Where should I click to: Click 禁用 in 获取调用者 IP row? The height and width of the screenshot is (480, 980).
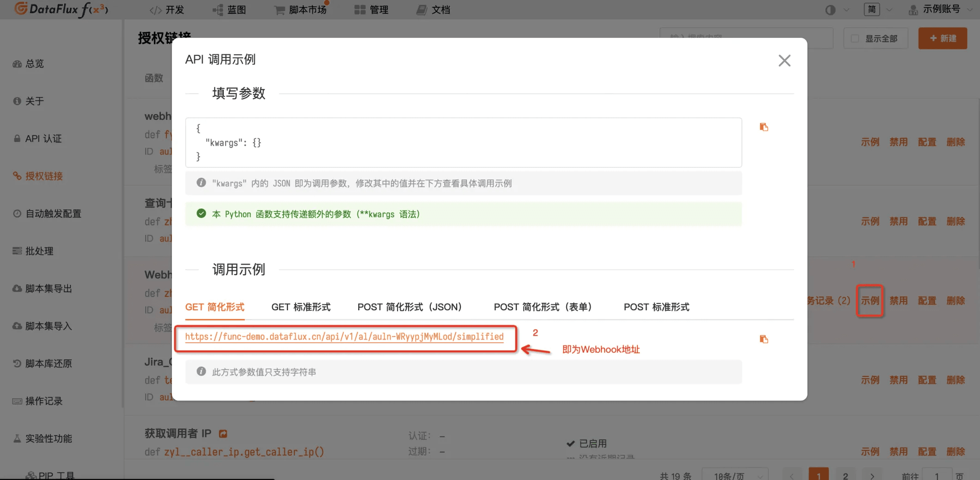898,451
